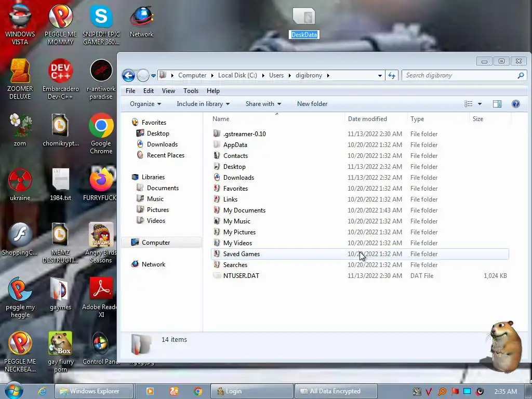Screen dimensions: 532x399
Task: Open the File menu
Action: pyautogui.click(x=130, y=91)
